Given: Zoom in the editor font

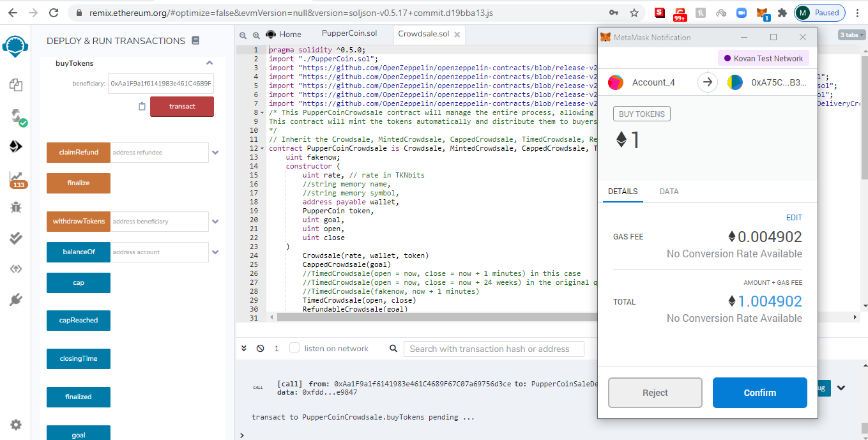Looking at the screenshot, I should [256, 35].
